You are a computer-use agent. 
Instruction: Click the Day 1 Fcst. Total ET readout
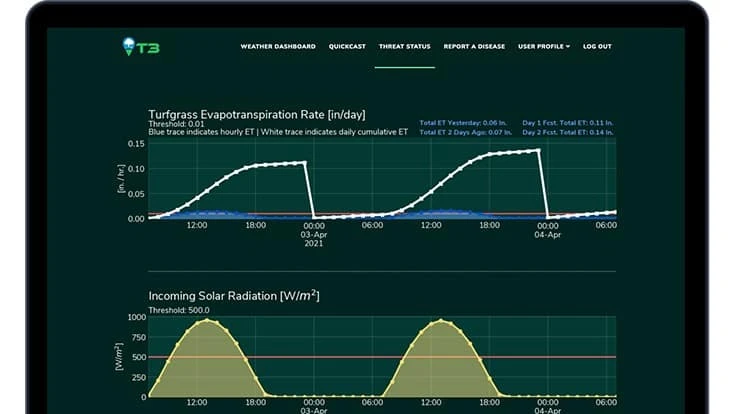[x=567, y=123]
